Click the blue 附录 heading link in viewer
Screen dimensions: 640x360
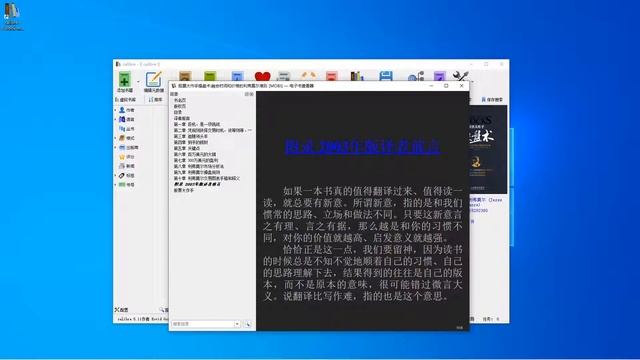[x=362, y=147]
